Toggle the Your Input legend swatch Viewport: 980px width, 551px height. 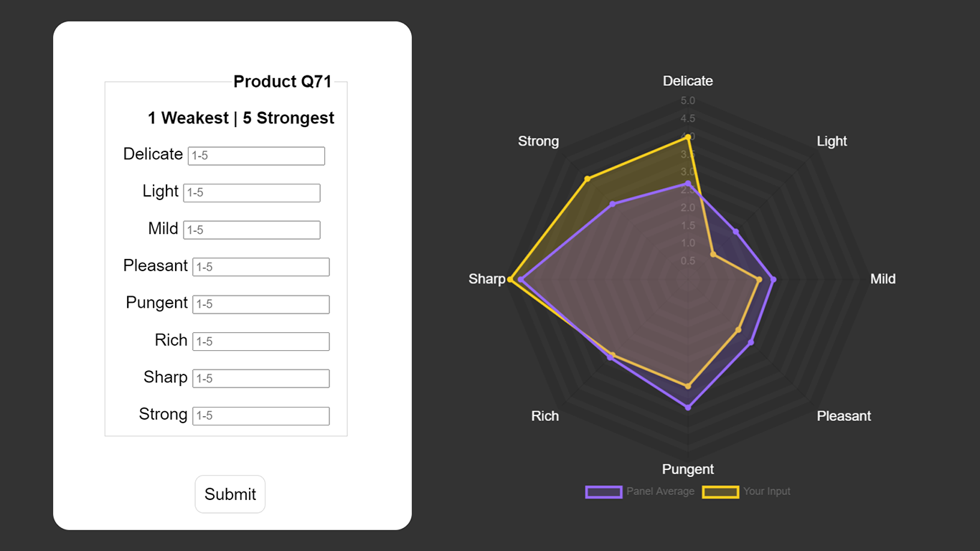[x=720, y=491]
